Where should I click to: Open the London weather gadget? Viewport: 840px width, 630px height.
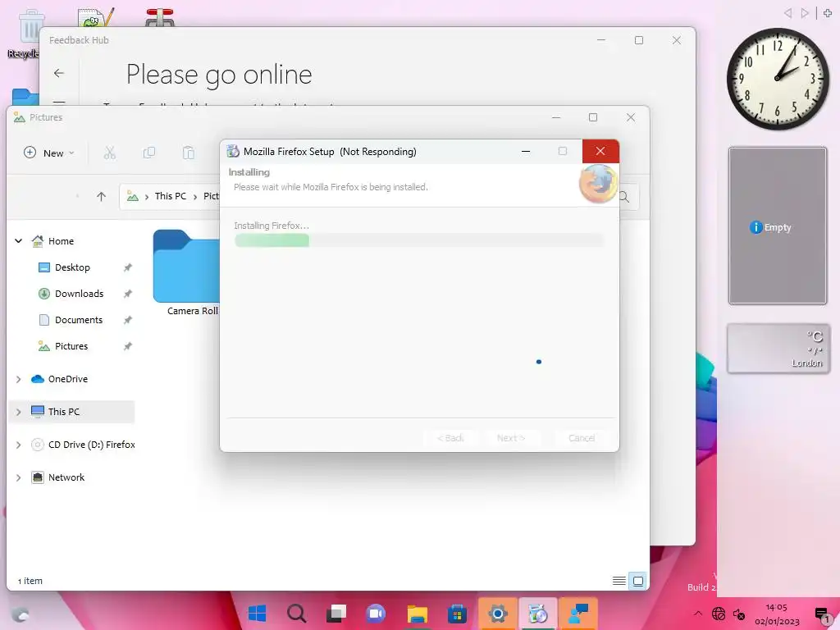tap(778, 348)
